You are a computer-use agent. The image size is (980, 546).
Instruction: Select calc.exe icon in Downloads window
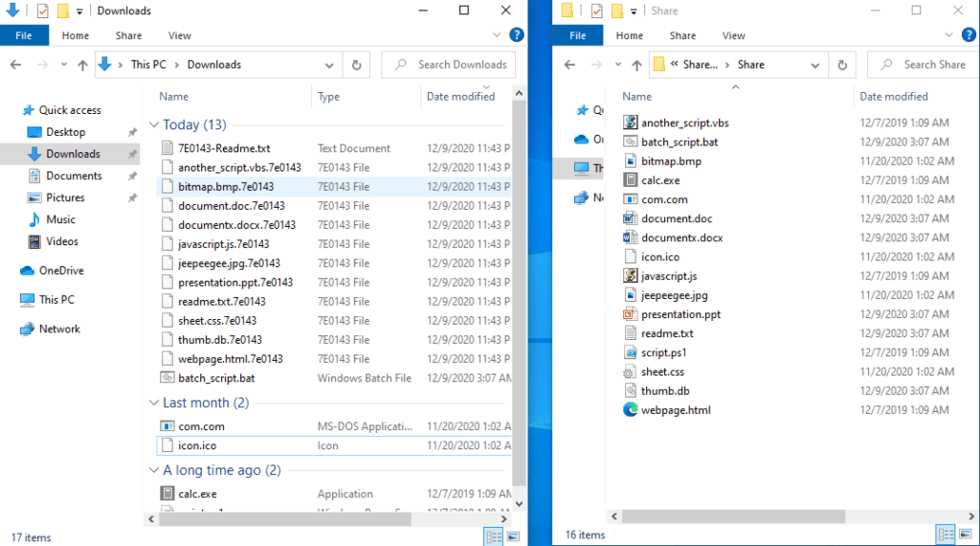167,493
